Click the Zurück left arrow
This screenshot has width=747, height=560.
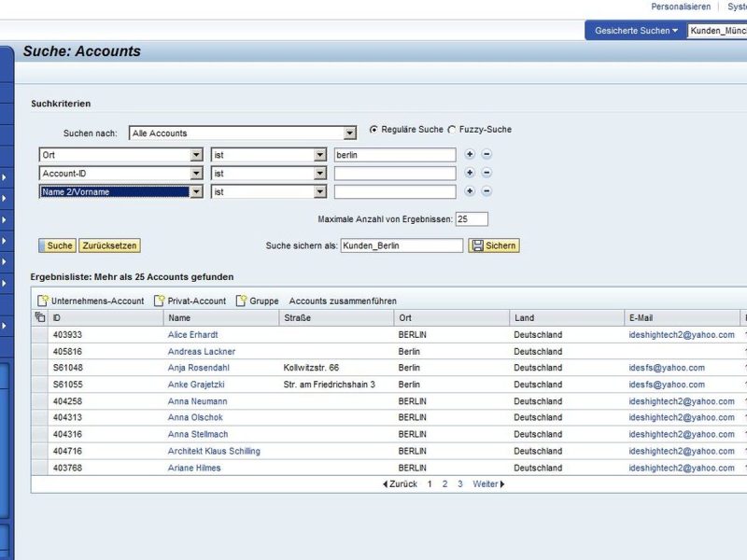click(385, 484)
